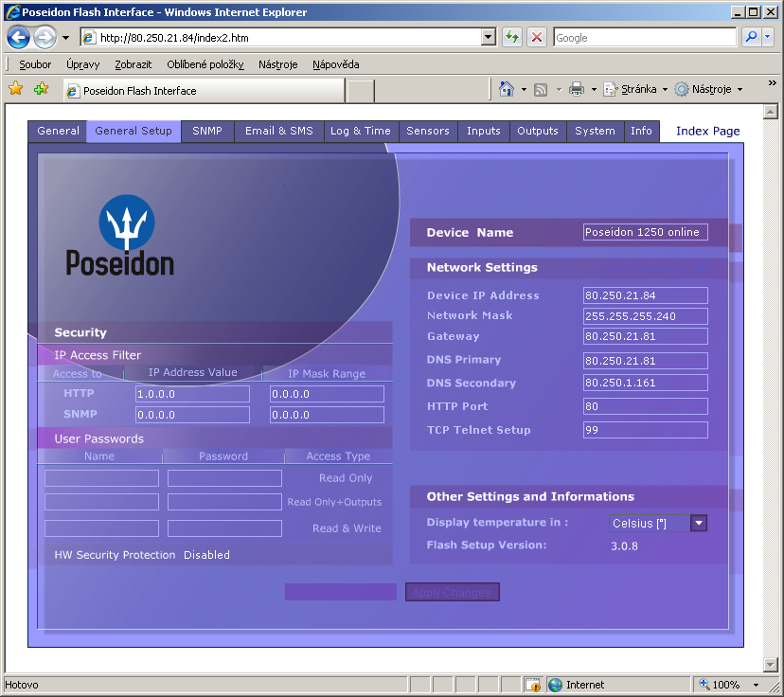Open the Úpravy menu
This screenshot has width=784, height=697.
pyautogui.click(x=83, y=64)
